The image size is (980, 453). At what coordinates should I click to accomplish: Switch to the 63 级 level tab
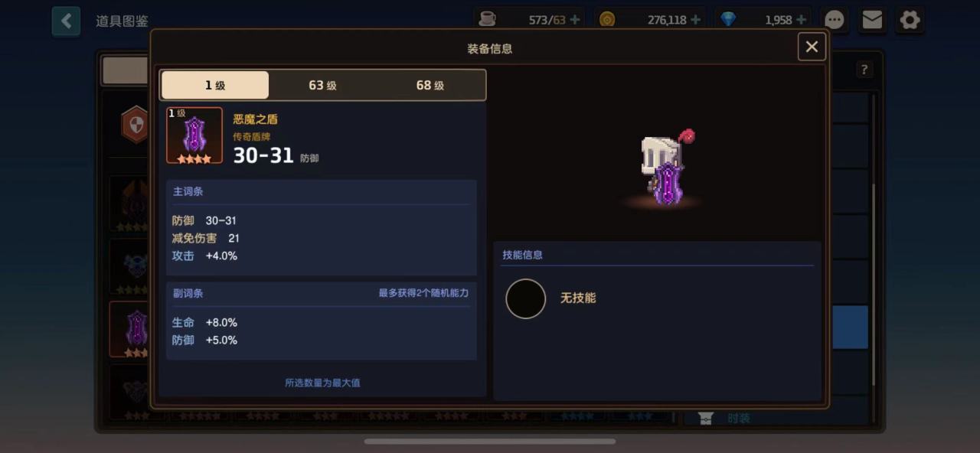coord(322,85)
